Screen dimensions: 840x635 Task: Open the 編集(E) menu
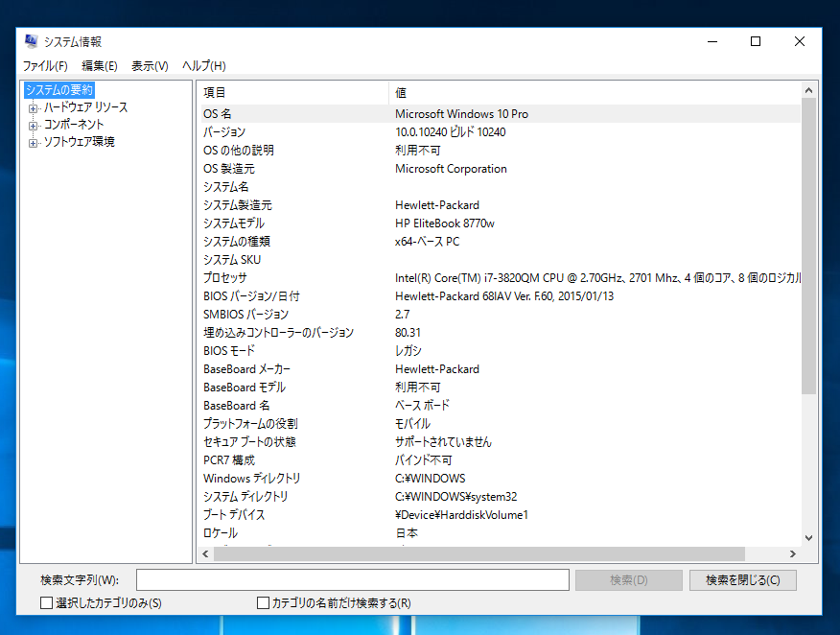pyautogui.click(x=100, y=66)
